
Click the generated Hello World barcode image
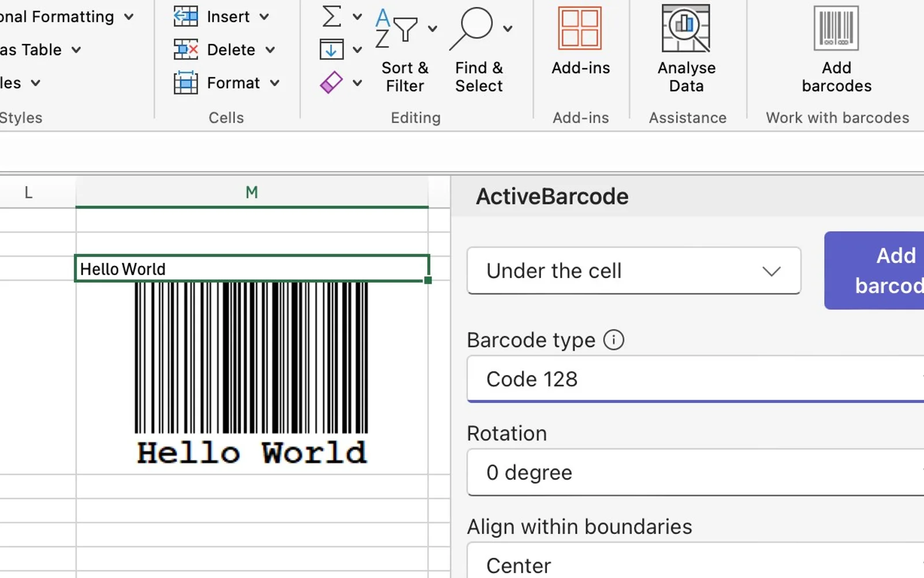252,374
